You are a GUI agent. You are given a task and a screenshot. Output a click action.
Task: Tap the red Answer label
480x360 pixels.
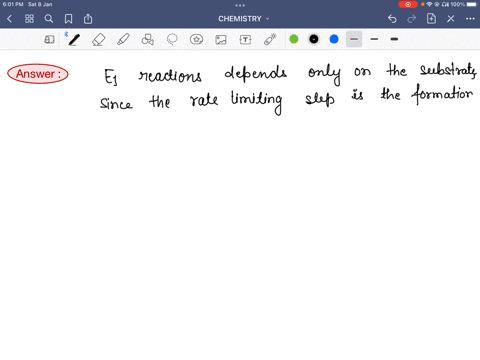point(38,74)
